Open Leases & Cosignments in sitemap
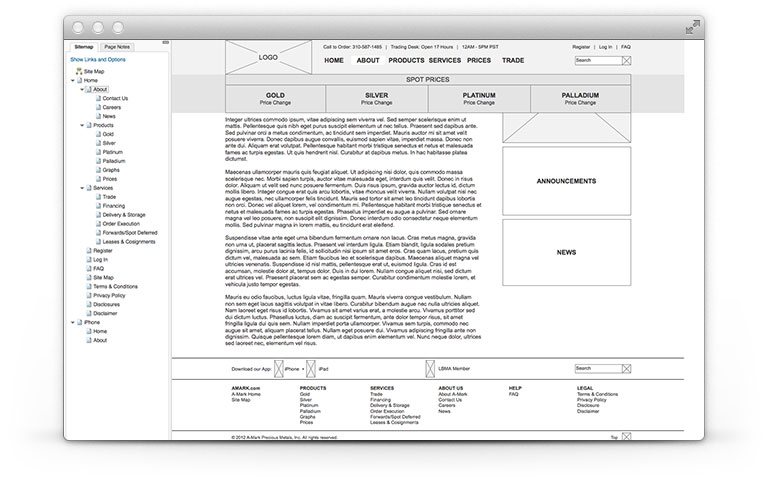This screenshot has width=768, height=480. pos(129,242)
